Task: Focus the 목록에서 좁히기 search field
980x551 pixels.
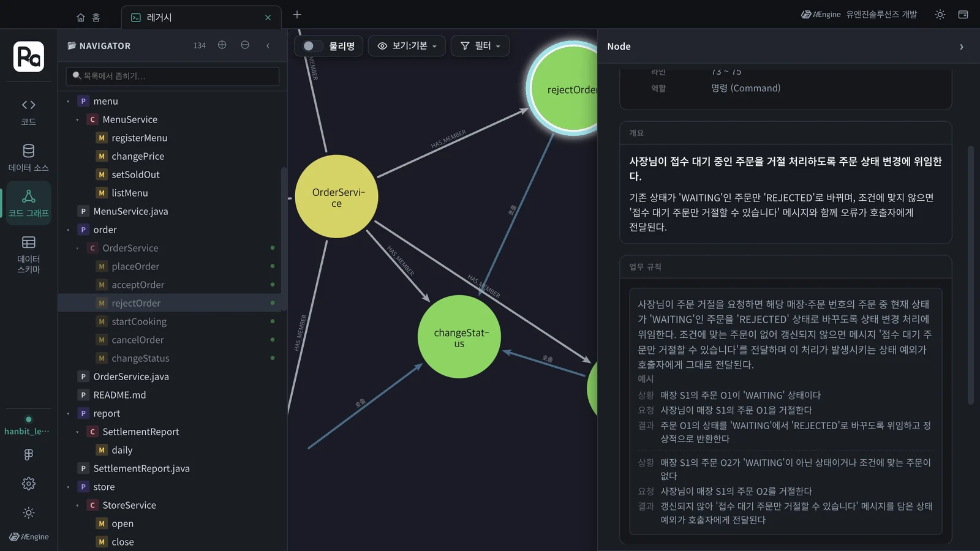Action: [172, 76]
